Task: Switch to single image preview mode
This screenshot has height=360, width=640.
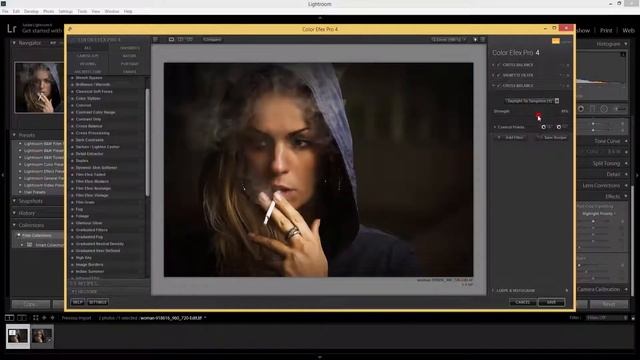Action: [x=171, y=40]
